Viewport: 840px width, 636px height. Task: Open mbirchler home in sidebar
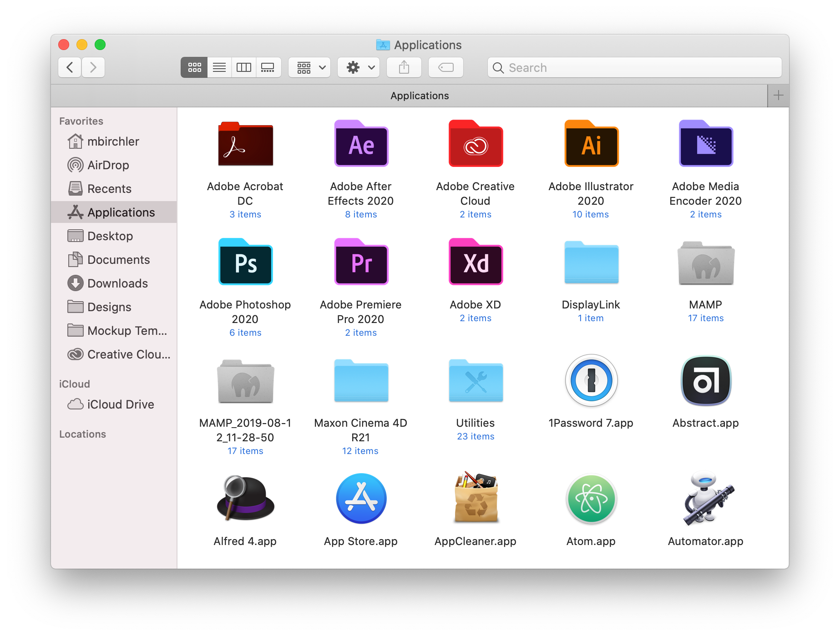pos(114,141)
